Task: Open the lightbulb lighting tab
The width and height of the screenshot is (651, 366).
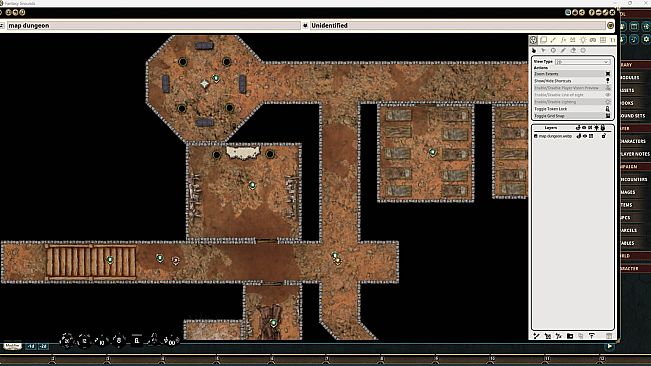Action: click(583, 40)
